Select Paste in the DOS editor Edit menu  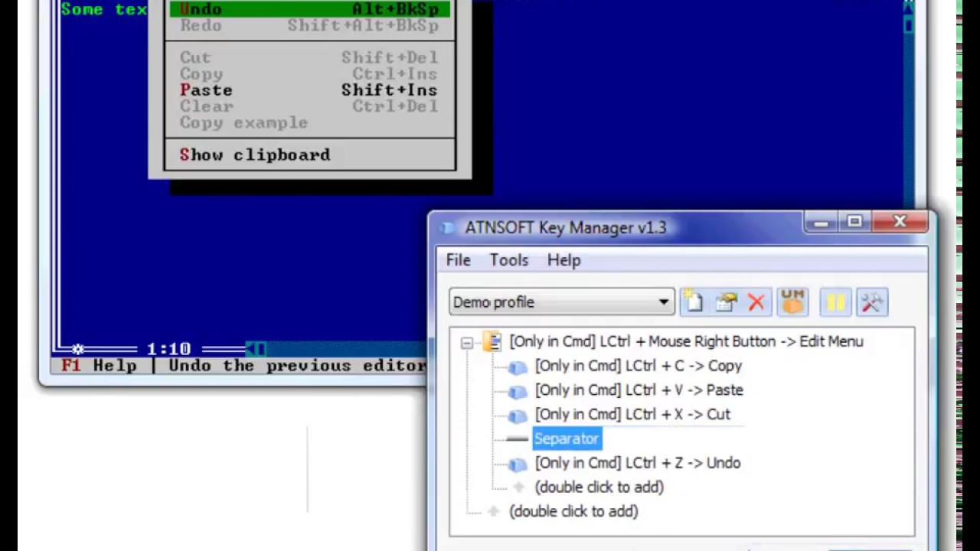pos(310,90)
